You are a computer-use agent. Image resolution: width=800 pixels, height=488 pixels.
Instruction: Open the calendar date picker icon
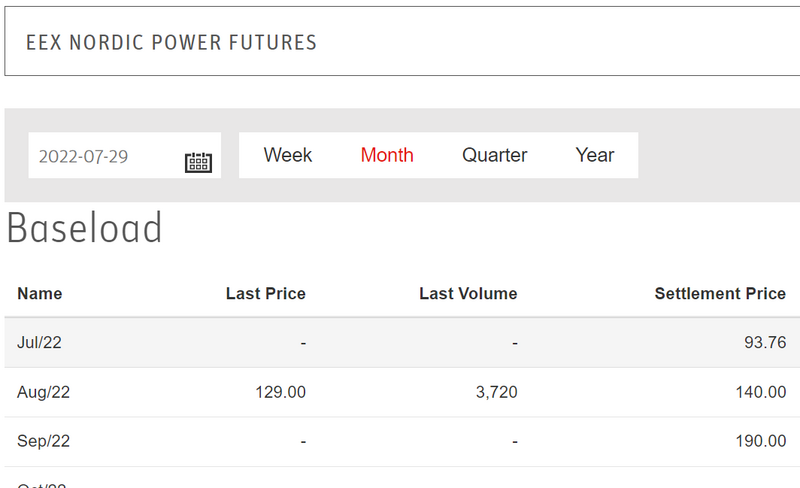[x=199, y=162]
